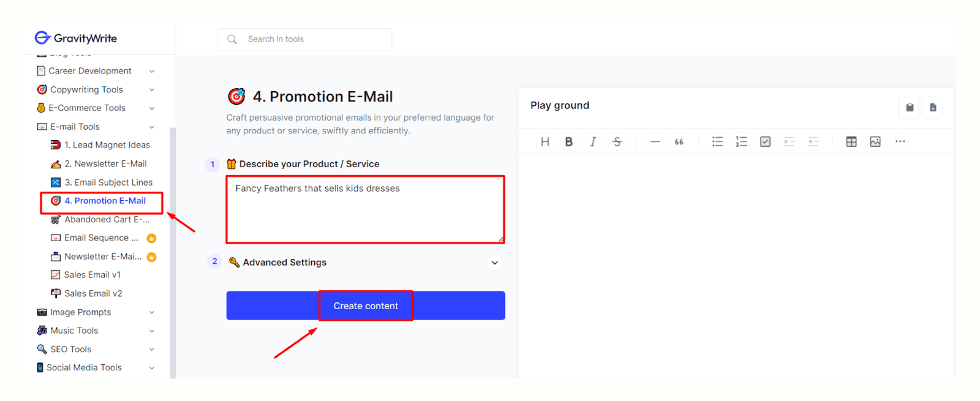980x401 pixels.
Task: Insert an image into the editor
Action: point(875,142)
